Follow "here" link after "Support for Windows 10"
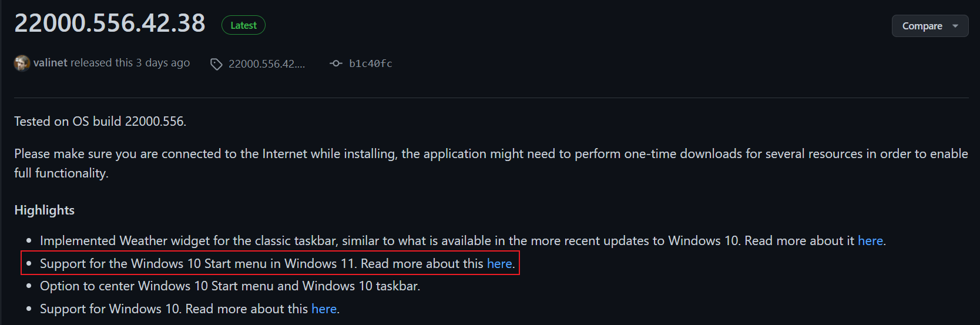The image size is (980, 325). (324, 309)
